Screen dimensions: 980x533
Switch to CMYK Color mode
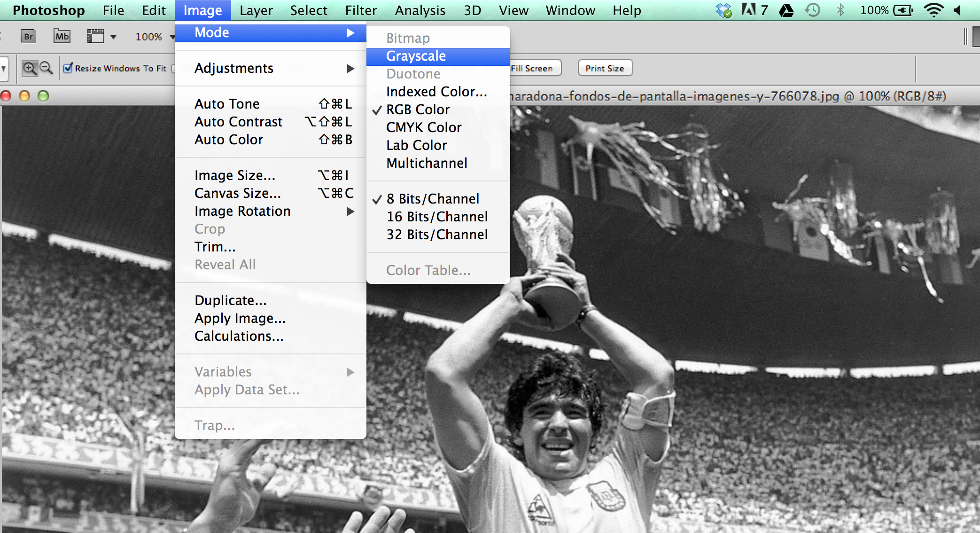coord(438,127)
